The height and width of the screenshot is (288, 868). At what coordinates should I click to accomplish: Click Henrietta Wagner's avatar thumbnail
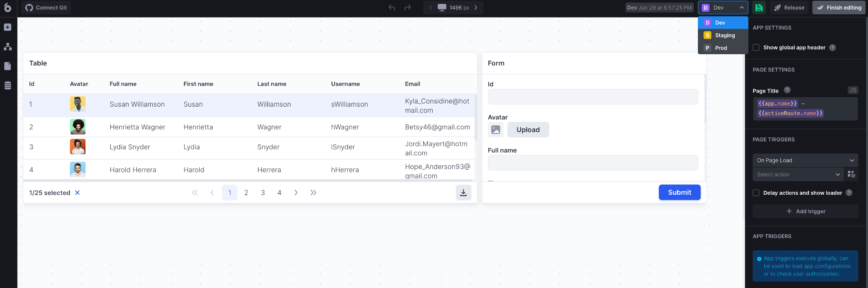(78, 127)
